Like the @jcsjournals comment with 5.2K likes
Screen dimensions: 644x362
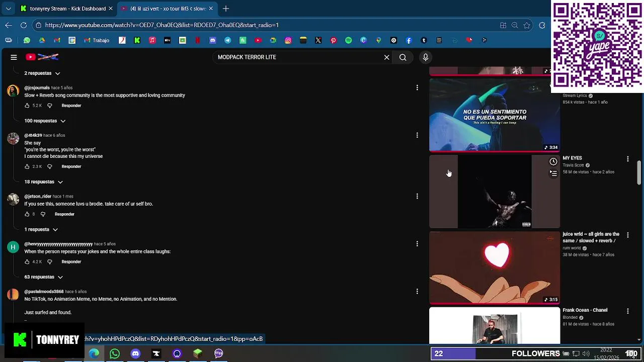[x=27, y=106]
